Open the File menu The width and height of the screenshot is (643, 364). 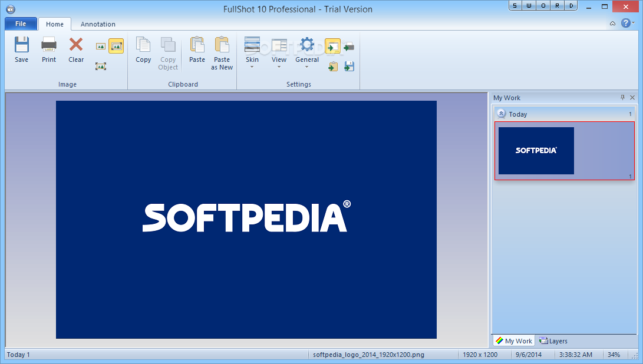pos(21,24)
